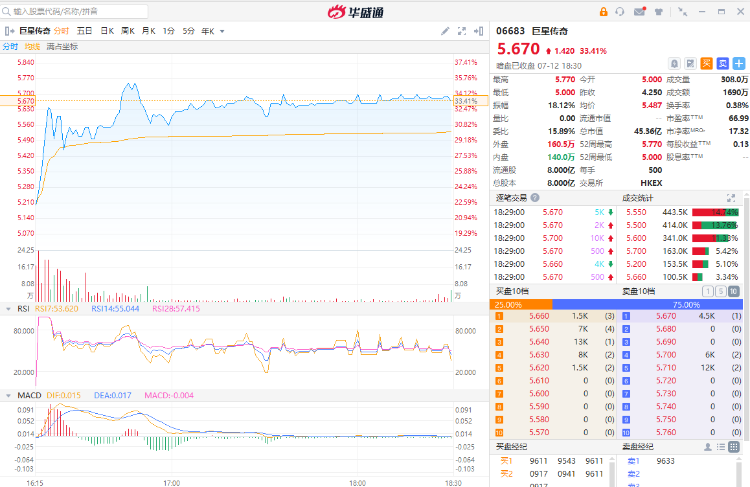Open the customer service headset icon
The image size is (750, 487).
621,12
